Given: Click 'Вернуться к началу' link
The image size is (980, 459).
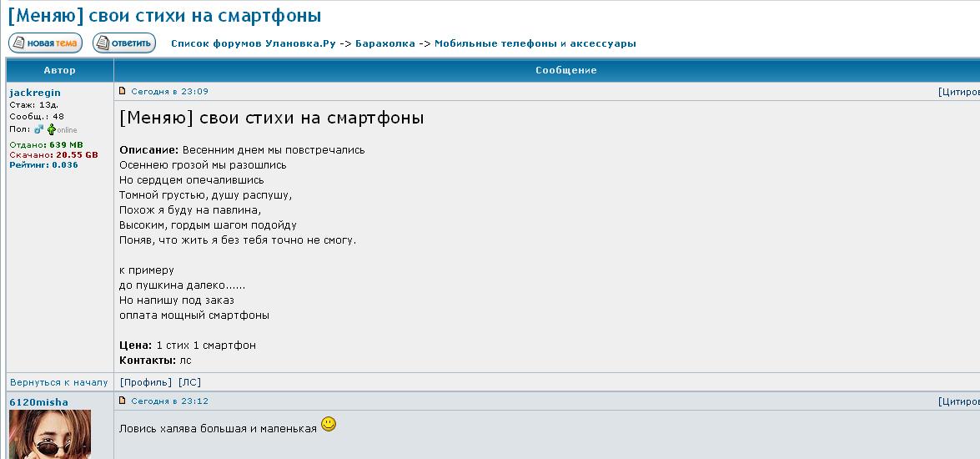Looking at the screenshot, I should pyautogui.click(x=58, y=382).
